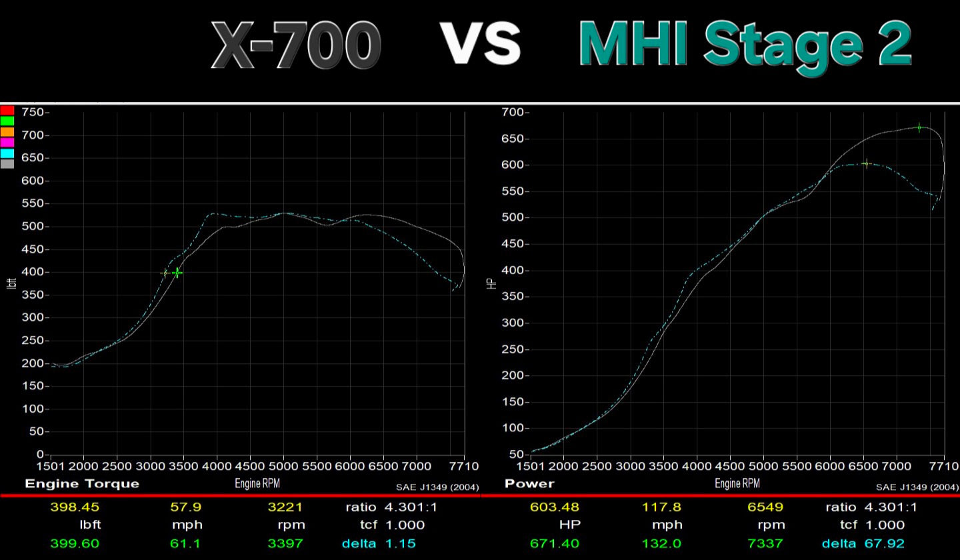Viewport: 960px width, 560px height.
Task: Click the HP unit label in readout row
Action: click(x=569, y=525)
